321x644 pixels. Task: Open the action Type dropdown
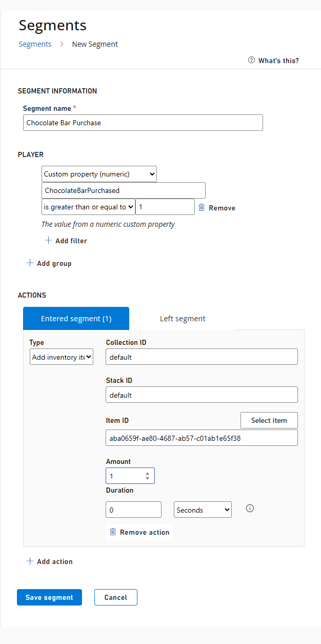click(62, 357)
